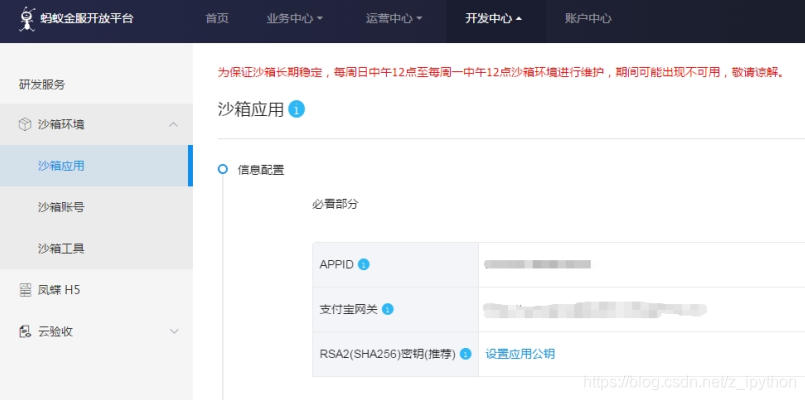Click the info icon next to 沙箱应用 heading
Image resolution: width=805 pixels, height=400 pixels.
296,109
